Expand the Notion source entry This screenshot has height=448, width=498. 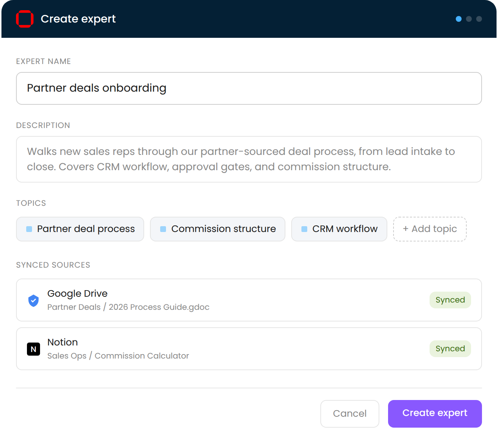(x=249, y=348)
